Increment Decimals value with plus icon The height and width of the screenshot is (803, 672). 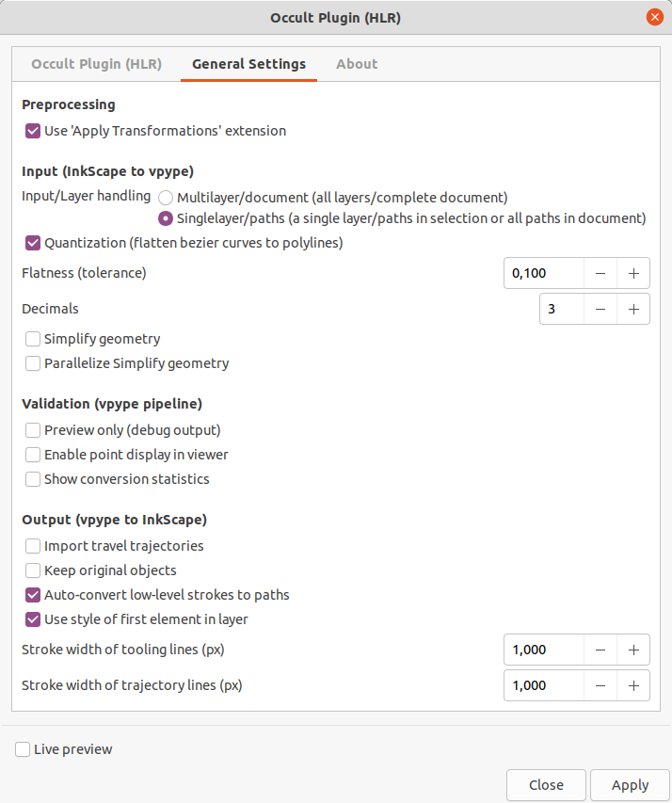(633, 309)
